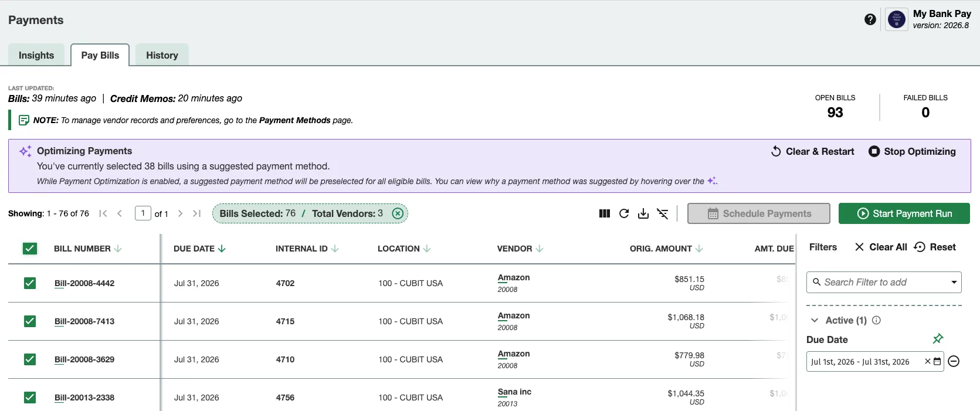Click Schedule Payments button
This screenshot has width=980, height=411.
click(759, 213)
